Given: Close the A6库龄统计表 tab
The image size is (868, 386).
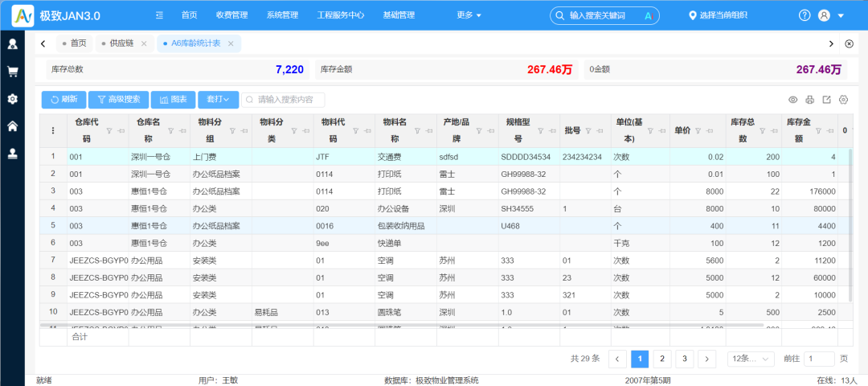Looking at the screenshot, I should coord(231,43).
